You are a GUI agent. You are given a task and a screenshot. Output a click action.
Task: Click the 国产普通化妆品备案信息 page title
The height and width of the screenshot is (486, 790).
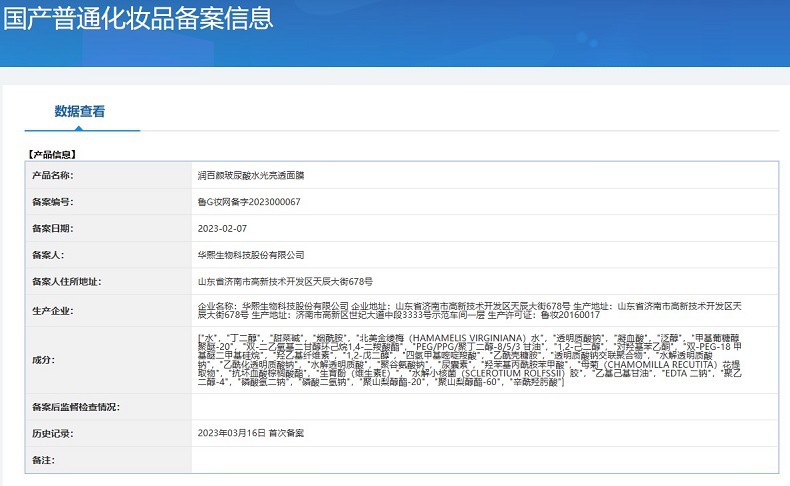pos(137,20)
